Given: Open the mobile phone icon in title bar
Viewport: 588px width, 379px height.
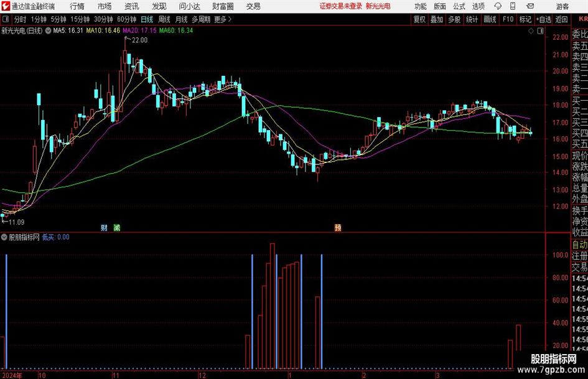Looking at the screenshot, I should (x=513, y=6).
